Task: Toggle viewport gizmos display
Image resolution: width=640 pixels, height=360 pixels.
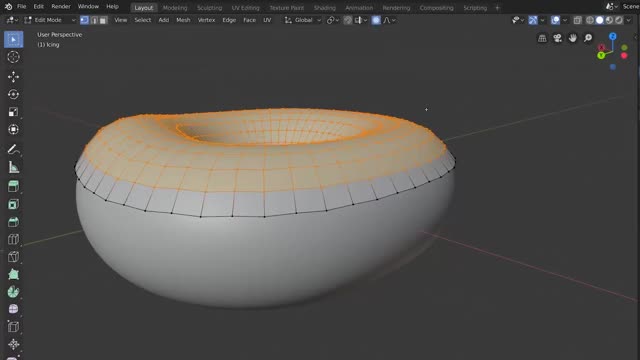Action: pos(533,20)
